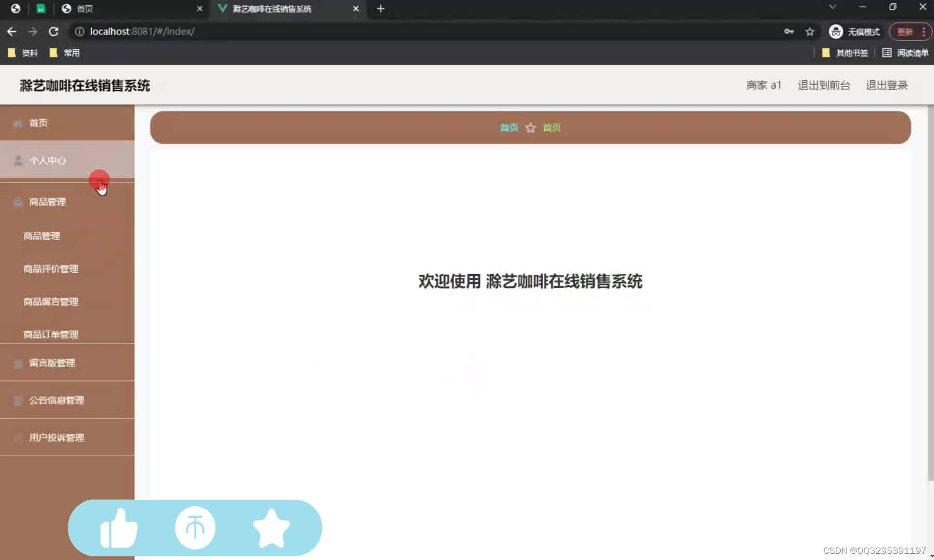Image resolution: width=934 pixels, height=560 pixels.
Task: Click the home icon beside sidebar 首页
Action: (18, 123)
